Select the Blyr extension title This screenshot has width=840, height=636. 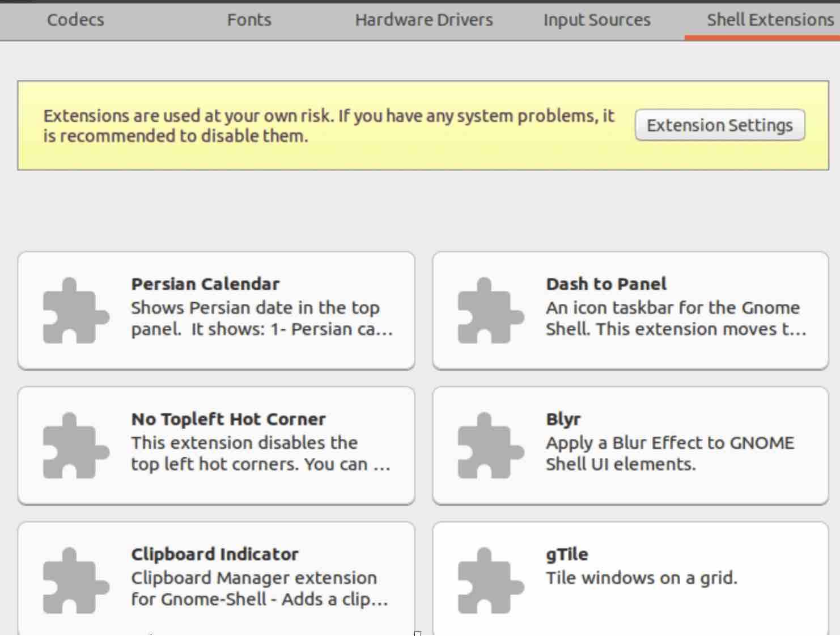click(563, 419)
